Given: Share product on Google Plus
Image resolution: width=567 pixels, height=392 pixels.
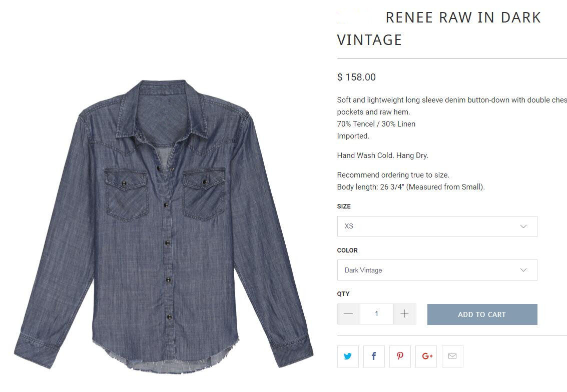Looking at the screenshot, I should [x=426, y=356].
